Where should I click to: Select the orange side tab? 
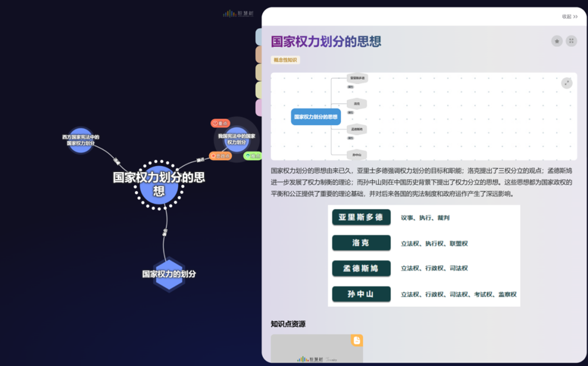click(x=259, y=55)
